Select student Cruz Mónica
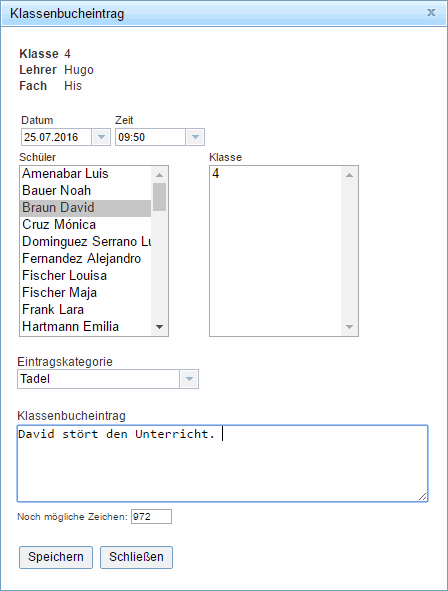Image resolution: width=448 pixels, height=591 pixels. [86, 224]
